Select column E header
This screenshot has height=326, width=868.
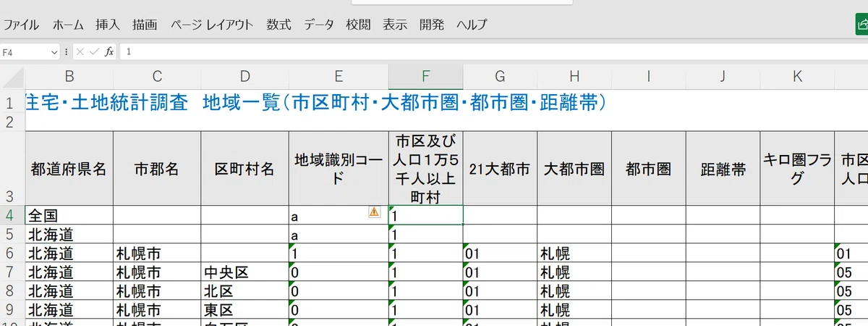339,76
